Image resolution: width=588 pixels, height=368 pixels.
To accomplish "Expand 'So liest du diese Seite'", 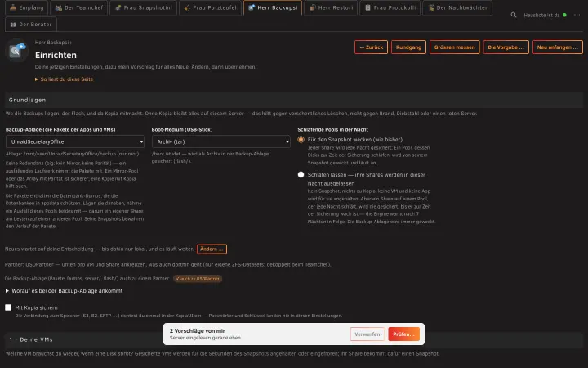I will [x=65, y=79].
